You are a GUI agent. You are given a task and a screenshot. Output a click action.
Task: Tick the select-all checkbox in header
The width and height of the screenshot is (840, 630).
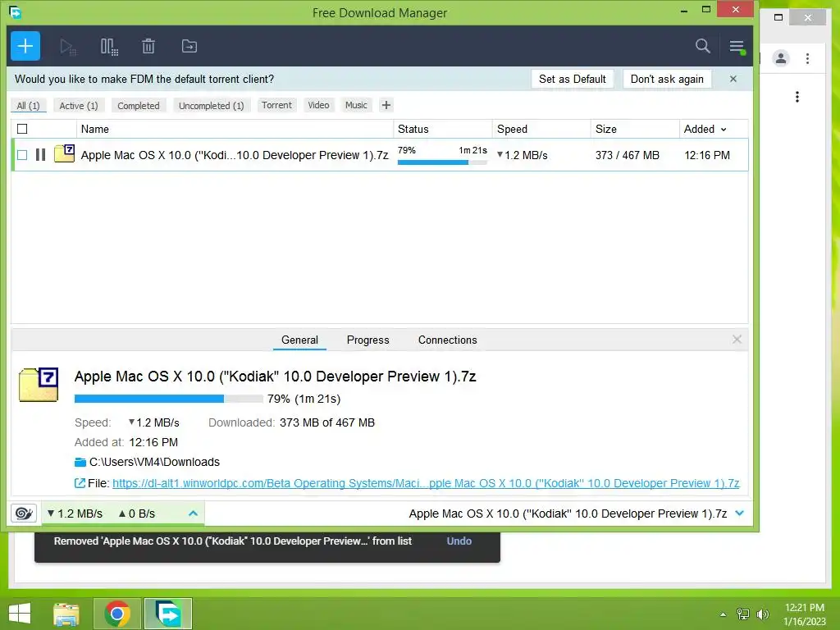(22, 129)
